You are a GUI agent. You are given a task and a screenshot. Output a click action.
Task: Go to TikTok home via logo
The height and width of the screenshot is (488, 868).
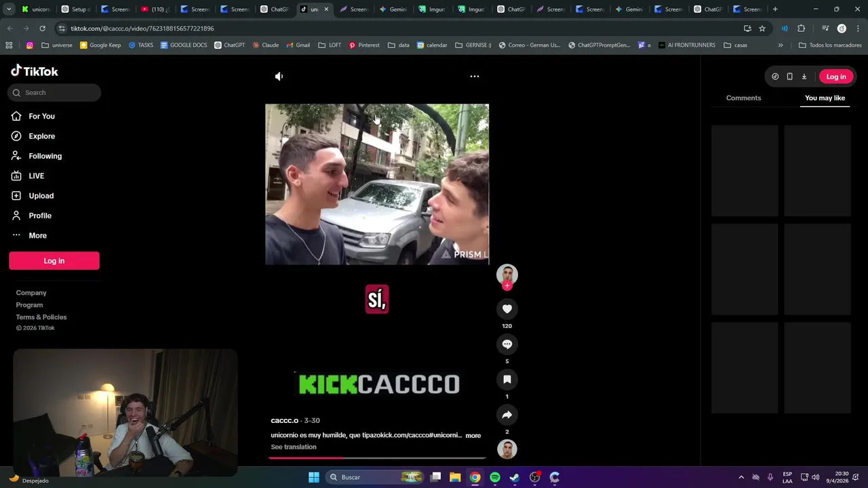[x=35, y=71]
